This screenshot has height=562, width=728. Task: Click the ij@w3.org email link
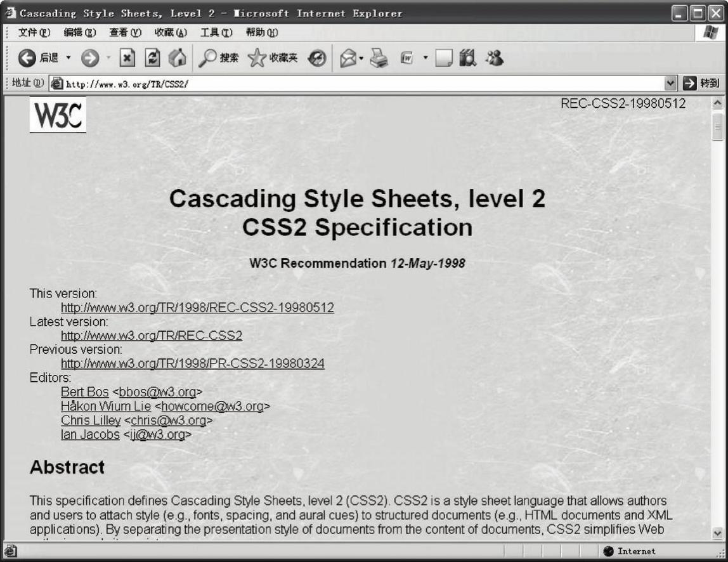coord(157,435)
